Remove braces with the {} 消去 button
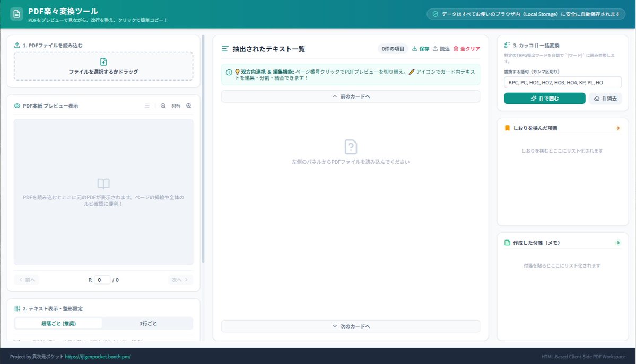Viewport: 636px width, 364px height. (605, 99)
